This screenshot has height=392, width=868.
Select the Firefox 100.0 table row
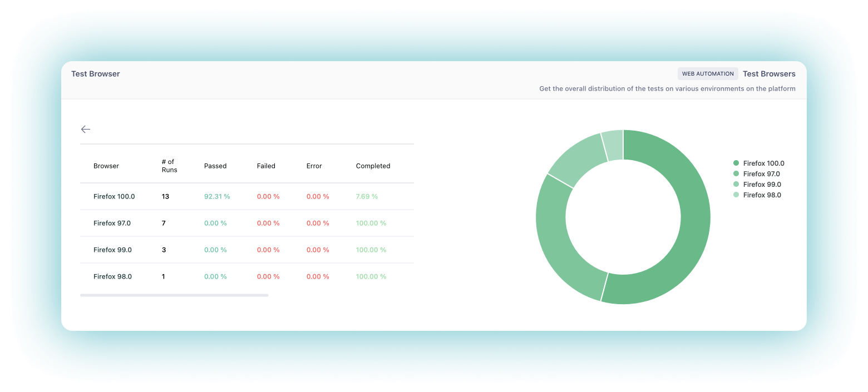pos(114,196)
